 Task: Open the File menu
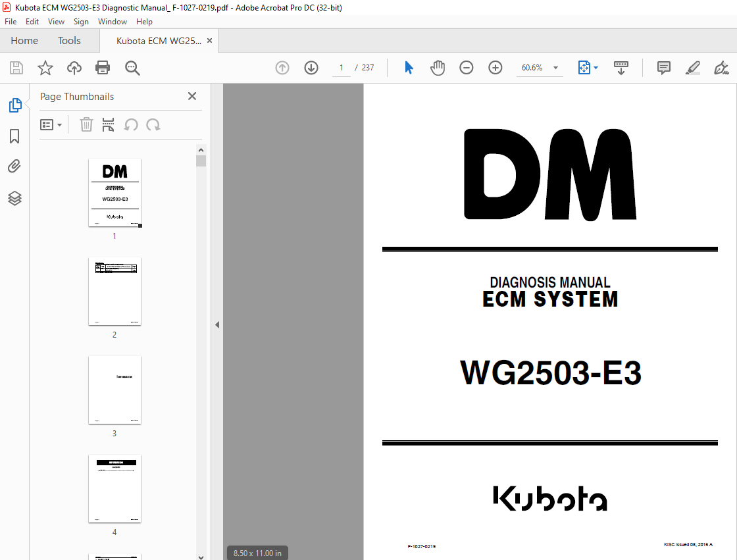11,22
